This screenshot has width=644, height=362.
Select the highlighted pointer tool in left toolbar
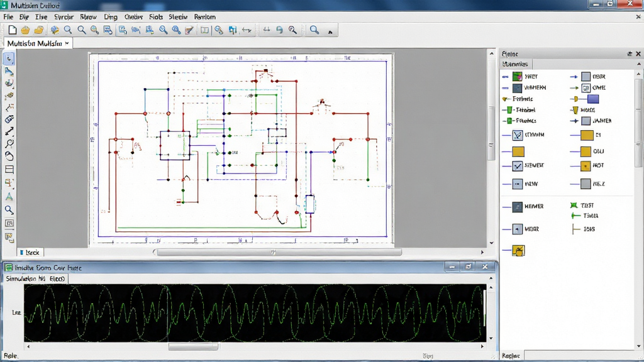coord(9,58)
